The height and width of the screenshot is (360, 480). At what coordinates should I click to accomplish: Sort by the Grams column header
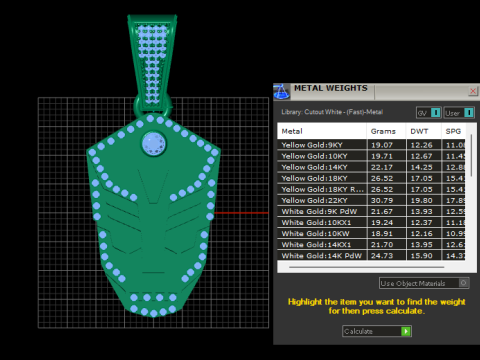(386, 131)
